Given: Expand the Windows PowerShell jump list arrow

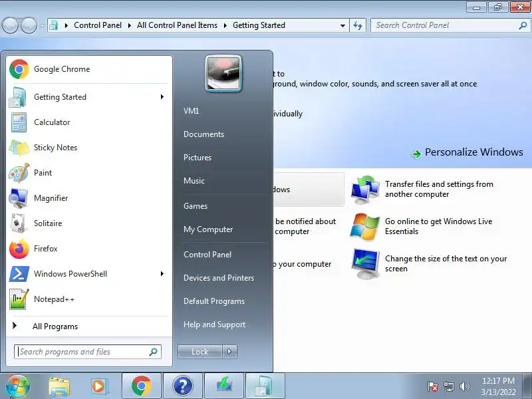Looking at the screenshot, I should pyautogui.click(x=162, y=274).
